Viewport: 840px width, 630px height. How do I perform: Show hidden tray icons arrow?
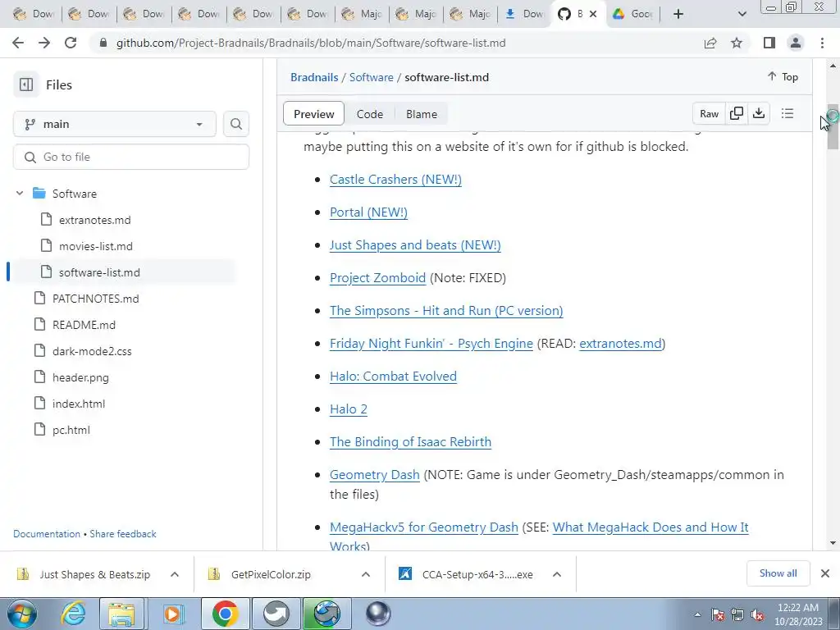pos(697,615)
